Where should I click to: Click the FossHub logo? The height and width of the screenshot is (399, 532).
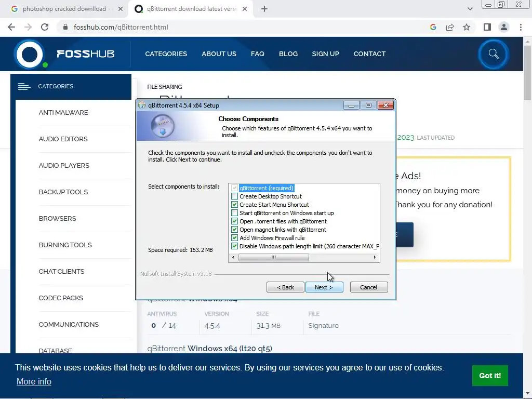64,54
